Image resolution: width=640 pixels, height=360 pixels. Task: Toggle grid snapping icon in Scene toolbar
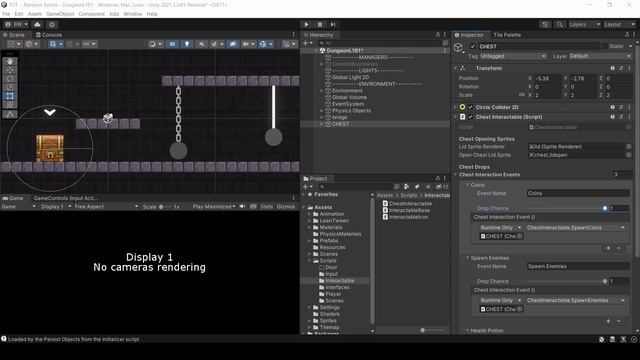(72, 44)
